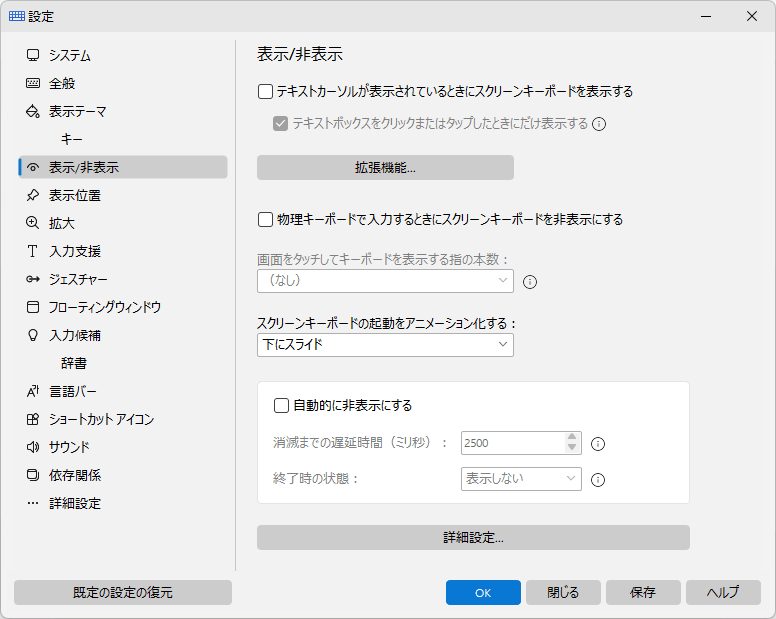
Task: Click the 表示位置 pin icon
Action: (33, 195)
